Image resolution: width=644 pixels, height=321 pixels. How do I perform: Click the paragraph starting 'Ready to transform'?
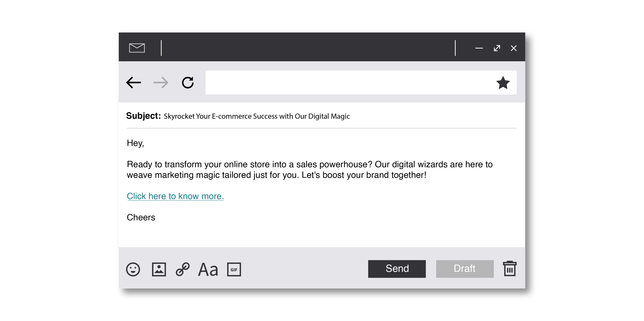click(x=310, y=170)
